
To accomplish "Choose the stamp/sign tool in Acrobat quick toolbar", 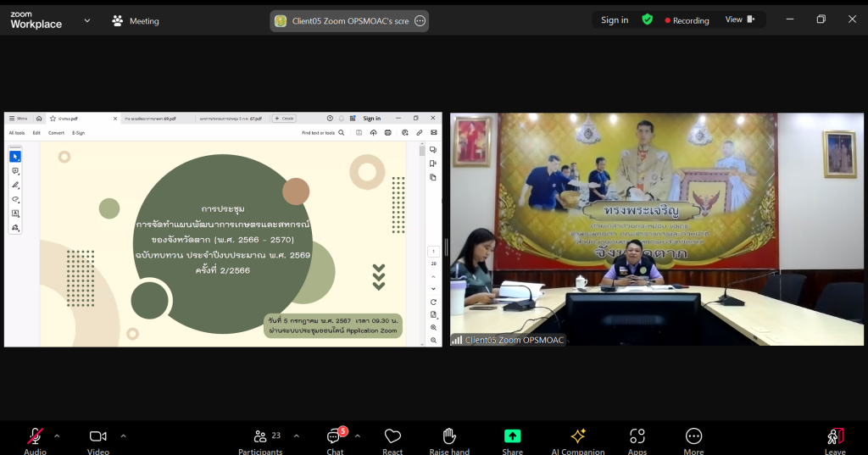I will [15, 227].
